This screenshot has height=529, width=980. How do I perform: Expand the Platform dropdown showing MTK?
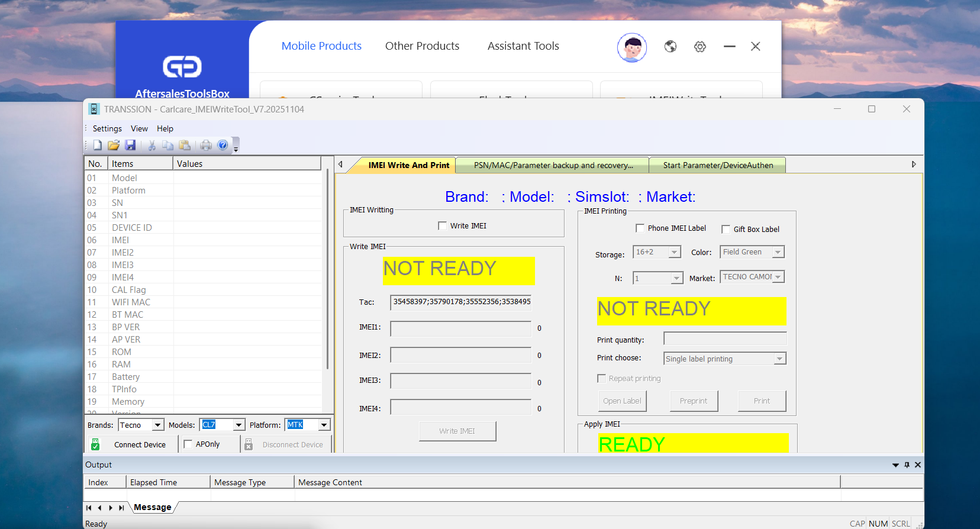click(324, 425)
